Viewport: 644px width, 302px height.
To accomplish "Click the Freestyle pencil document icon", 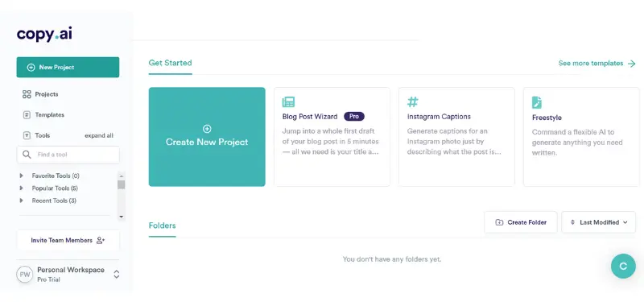I will click(537, 102).
